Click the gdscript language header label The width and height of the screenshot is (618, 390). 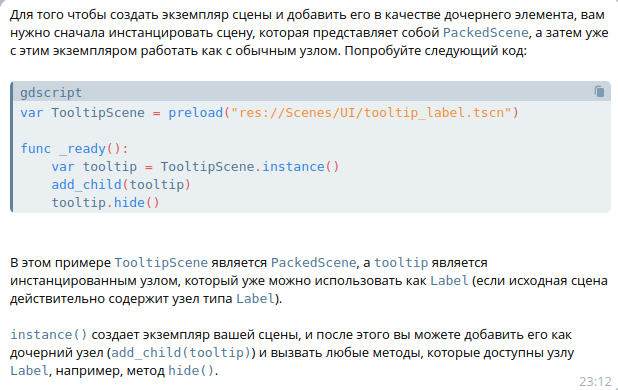click(x=51, y=93)
